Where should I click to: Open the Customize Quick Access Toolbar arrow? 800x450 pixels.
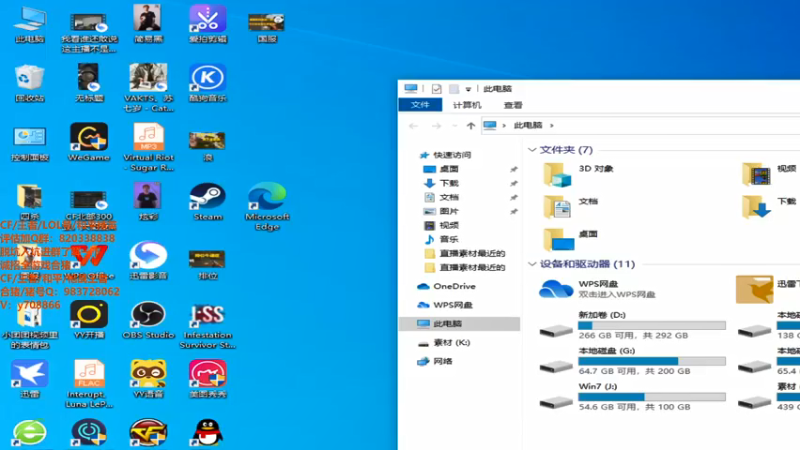click(x=468, y=89)
